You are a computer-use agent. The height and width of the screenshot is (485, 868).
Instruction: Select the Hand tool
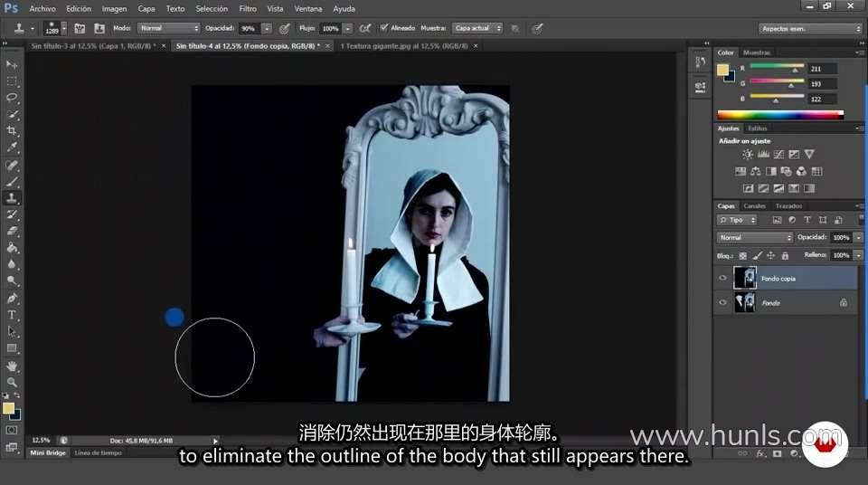click(12, 366)
